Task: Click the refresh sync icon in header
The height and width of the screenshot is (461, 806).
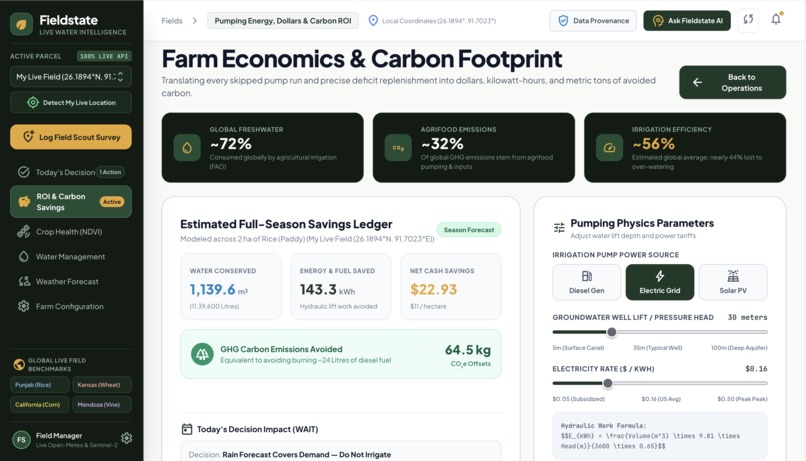Action: (748, 21)
